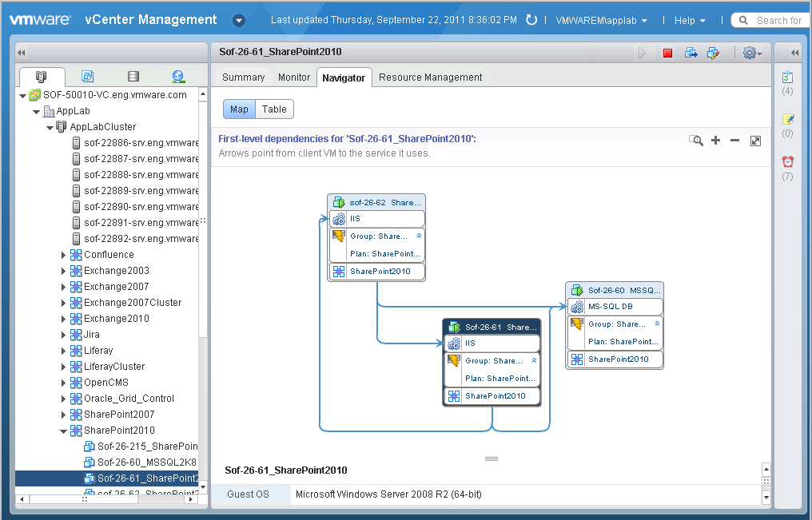
Task: Zoom in on the dependency map
Action: (x=715, y=140)
